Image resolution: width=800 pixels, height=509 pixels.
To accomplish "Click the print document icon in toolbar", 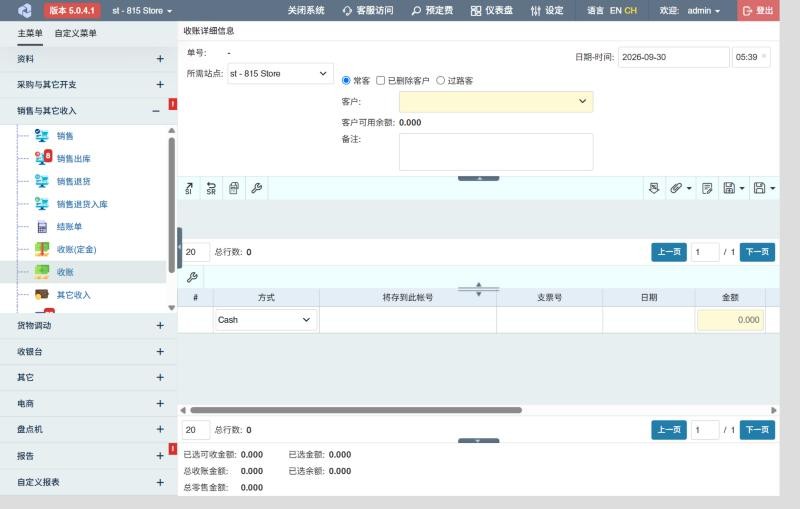I will 234,188.
